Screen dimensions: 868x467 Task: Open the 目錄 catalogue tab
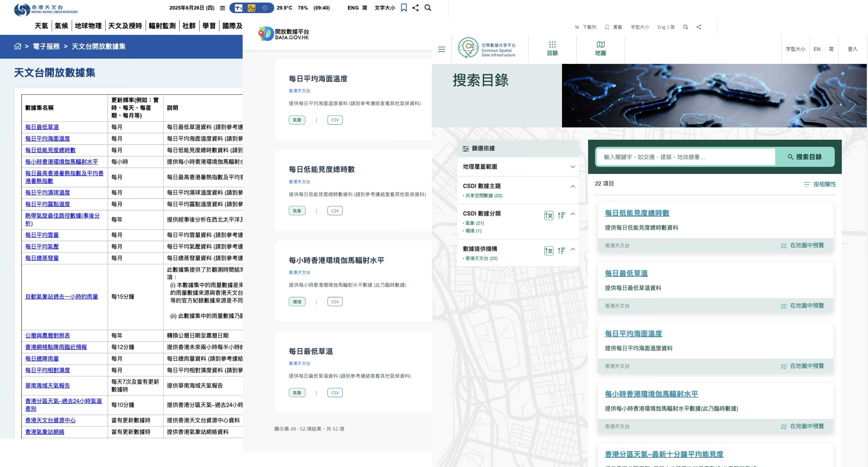click(x=552, y=49)
